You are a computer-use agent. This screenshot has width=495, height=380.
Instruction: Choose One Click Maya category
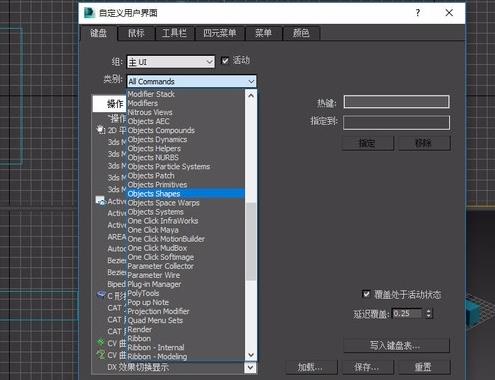click(153, 230)
